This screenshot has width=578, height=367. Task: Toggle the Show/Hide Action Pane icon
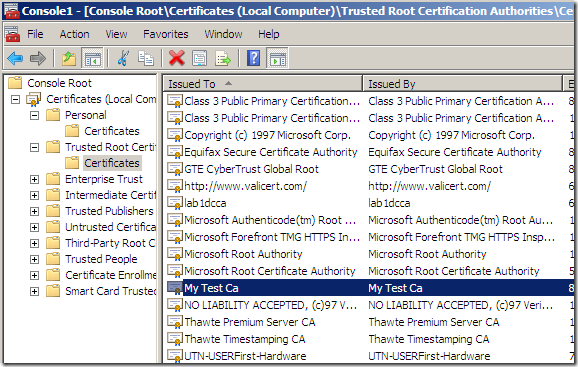tap(278, 58)
